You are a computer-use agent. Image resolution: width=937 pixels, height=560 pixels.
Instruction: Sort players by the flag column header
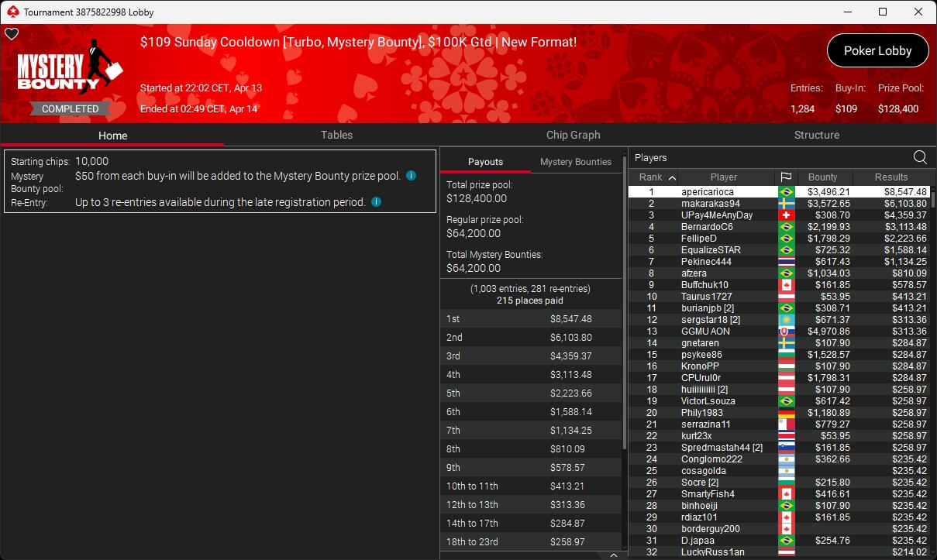coord(785,177)
